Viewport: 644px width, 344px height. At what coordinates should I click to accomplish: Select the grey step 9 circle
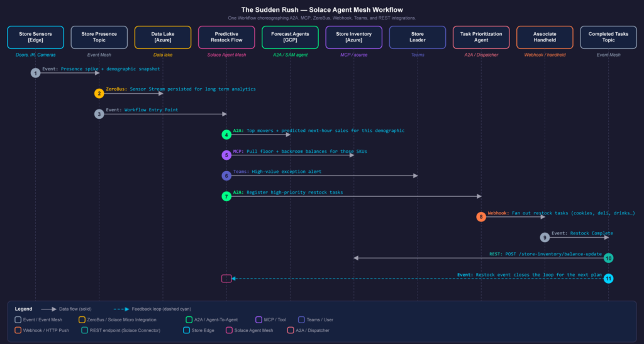click(x=545, y=237)
